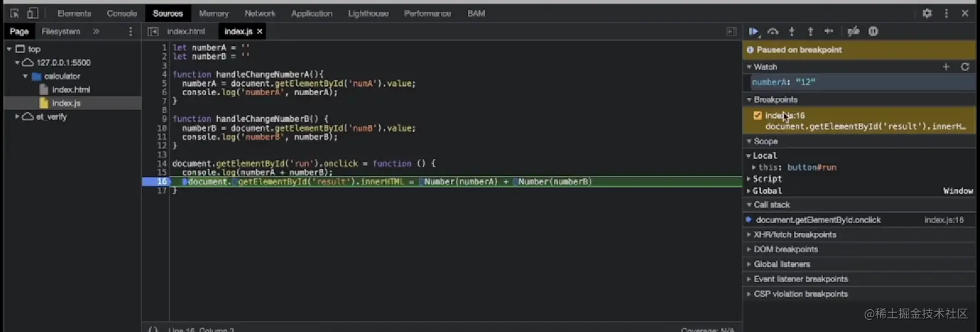The image size is (980, 332).
Task: Click line number 14 in the gutter
Action: click(162, 164)
